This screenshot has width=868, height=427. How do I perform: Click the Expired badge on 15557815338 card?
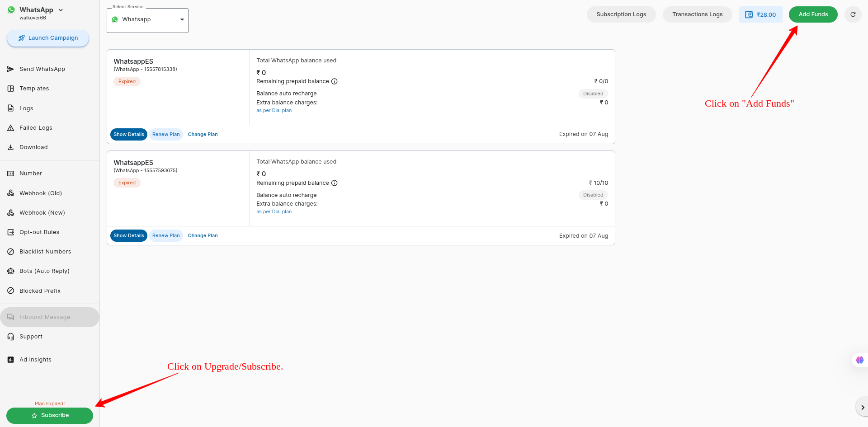point(127,82)
